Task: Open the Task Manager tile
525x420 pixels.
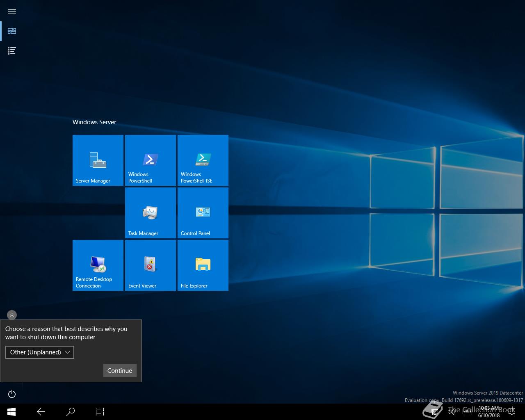Action: coord(151,213)
